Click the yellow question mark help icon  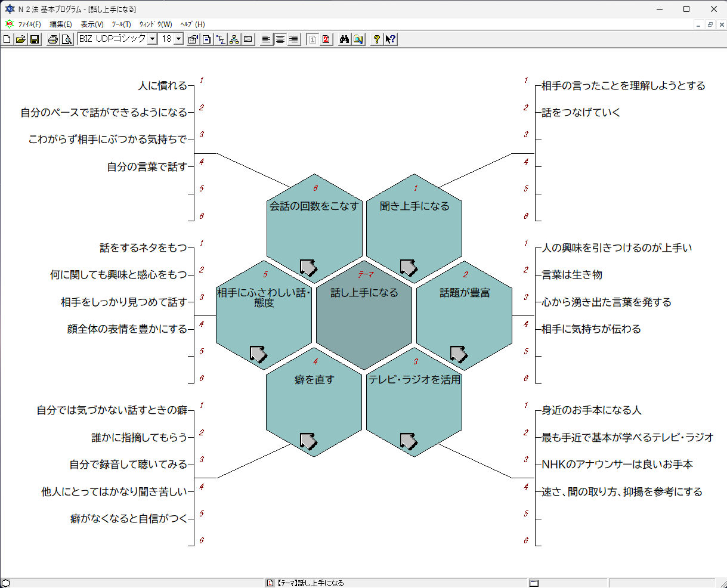(376, 39)
